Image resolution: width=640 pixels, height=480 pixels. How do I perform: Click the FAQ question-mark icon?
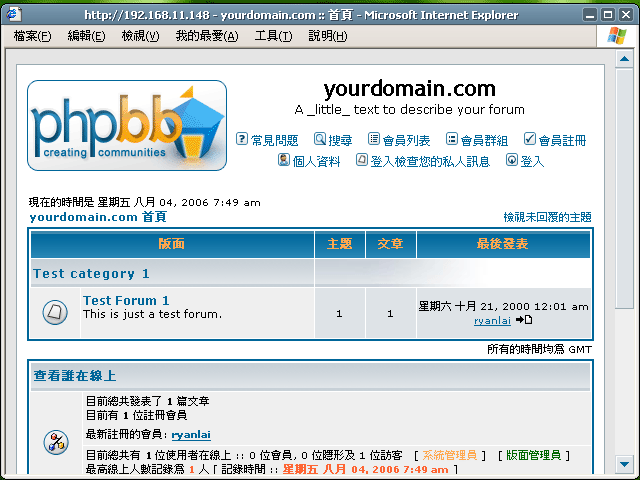coord(242,139)
